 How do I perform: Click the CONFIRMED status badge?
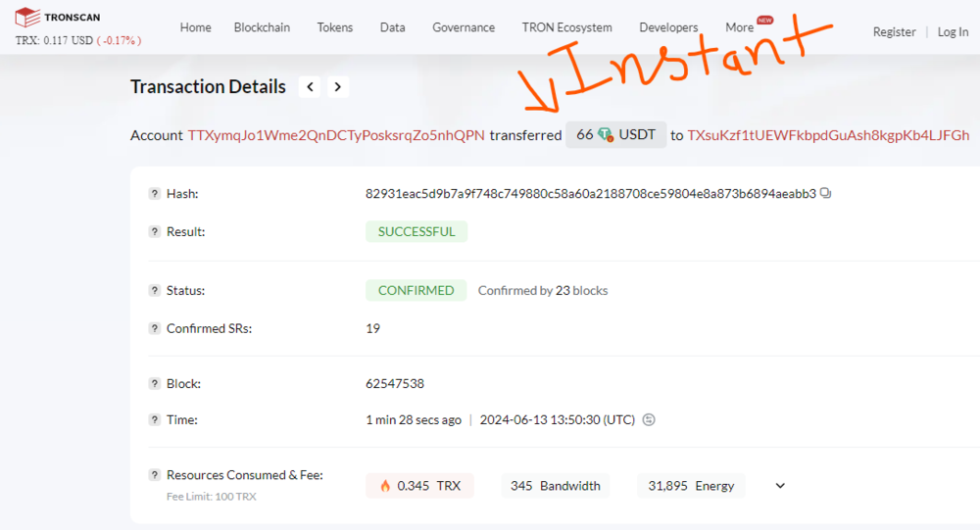click(x=416, y=291)
